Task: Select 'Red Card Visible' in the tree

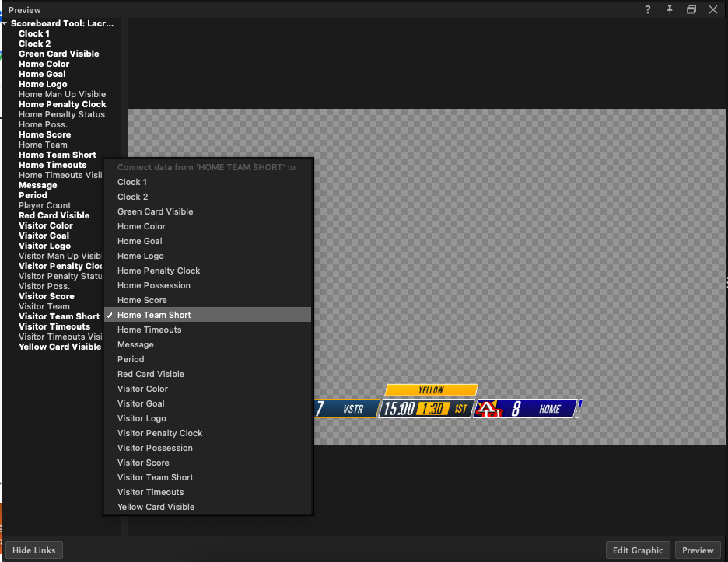Action: tap(54, 215)
